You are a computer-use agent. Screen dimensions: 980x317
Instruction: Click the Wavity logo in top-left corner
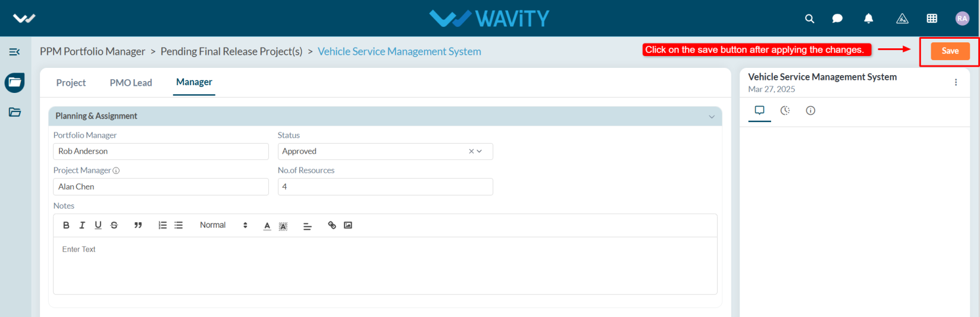click(24, 18)
